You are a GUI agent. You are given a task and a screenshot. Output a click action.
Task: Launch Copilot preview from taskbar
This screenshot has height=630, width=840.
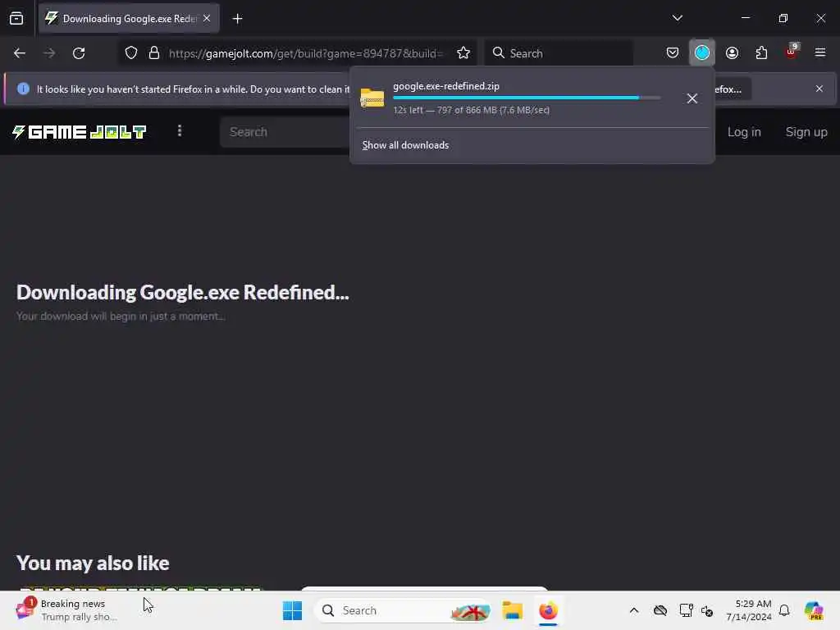coord(813,610)
